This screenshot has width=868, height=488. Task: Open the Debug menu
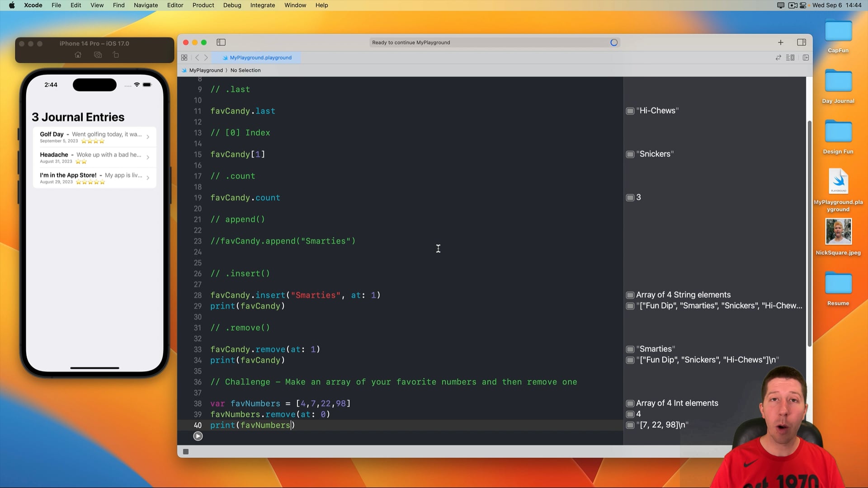click(x=232, y=5)
